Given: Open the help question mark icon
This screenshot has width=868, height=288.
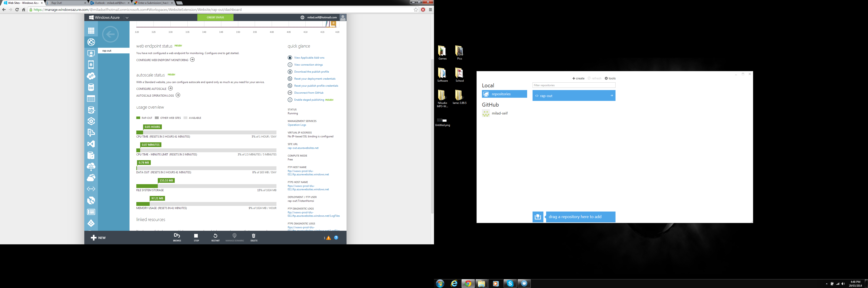Looking at the screenshot, I should coord(336,238).
